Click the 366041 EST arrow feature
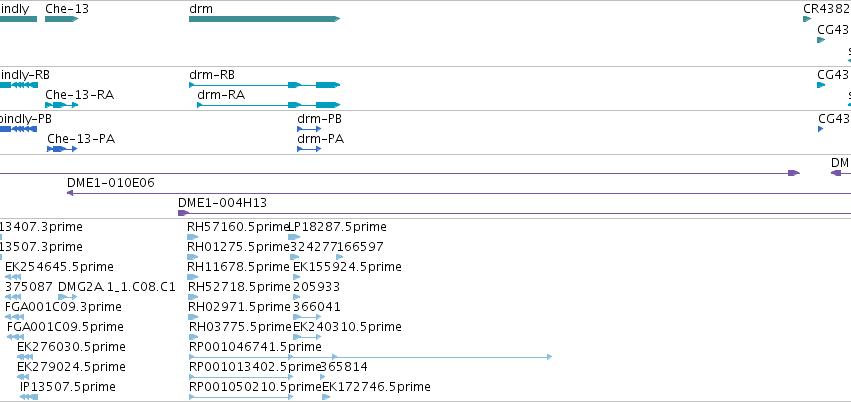Screen dimensions: 851x402 [x=307, y=317]
